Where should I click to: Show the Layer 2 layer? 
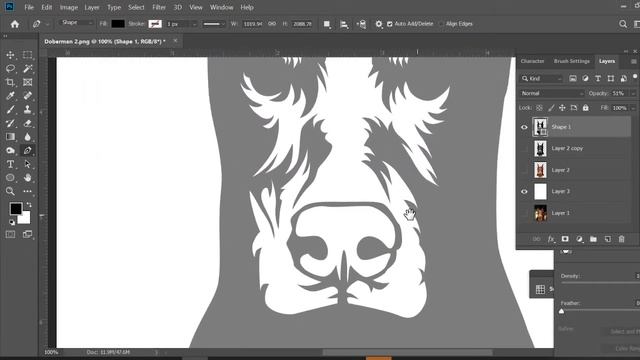tap(524, 170)
